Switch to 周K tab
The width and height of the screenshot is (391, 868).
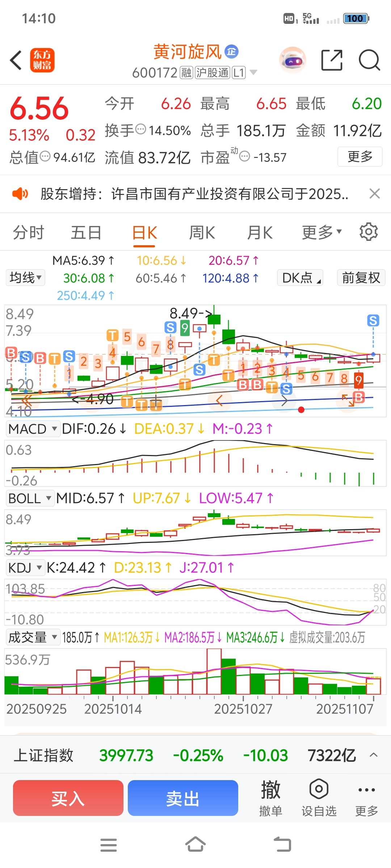pyautogui.click(x=202, y=233)
